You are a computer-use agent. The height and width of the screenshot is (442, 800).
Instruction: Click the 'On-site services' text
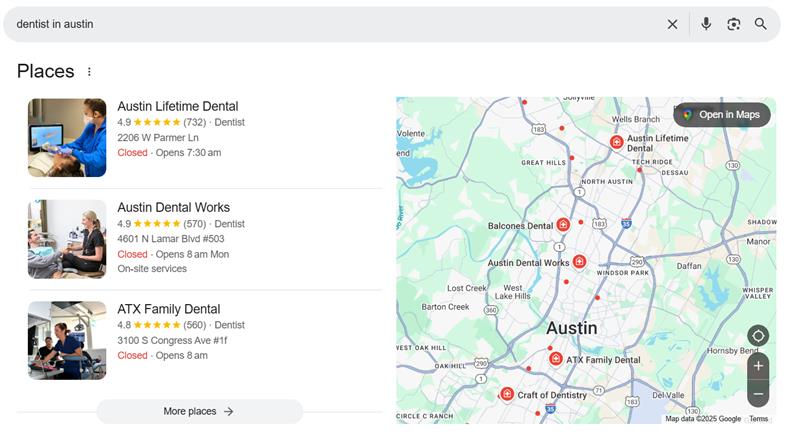coord(152,268)
